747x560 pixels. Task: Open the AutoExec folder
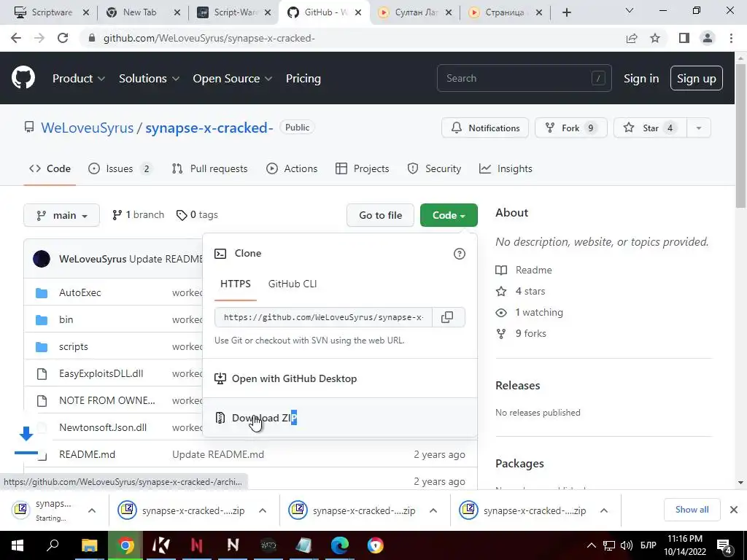[80, 293]
